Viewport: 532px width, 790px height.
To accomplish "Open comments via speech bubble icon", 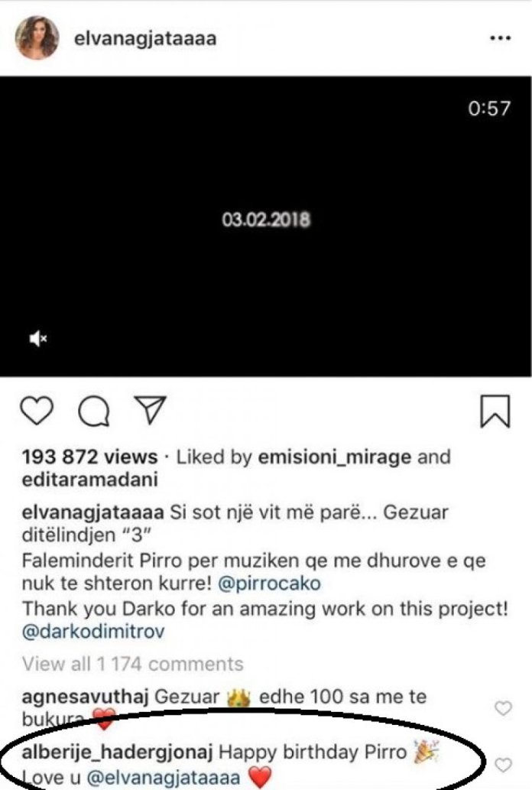I will coord(93,413).
